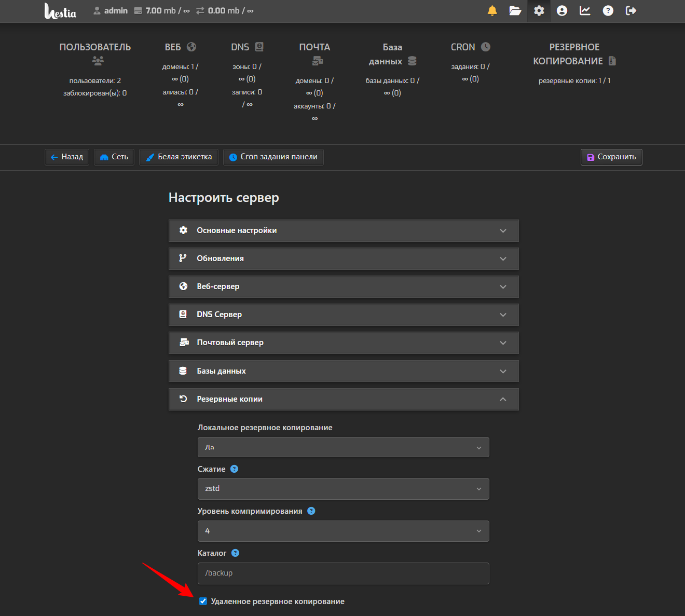
Task: Open Сжатие dropdown showing zstd
Action: coord(344,488)
